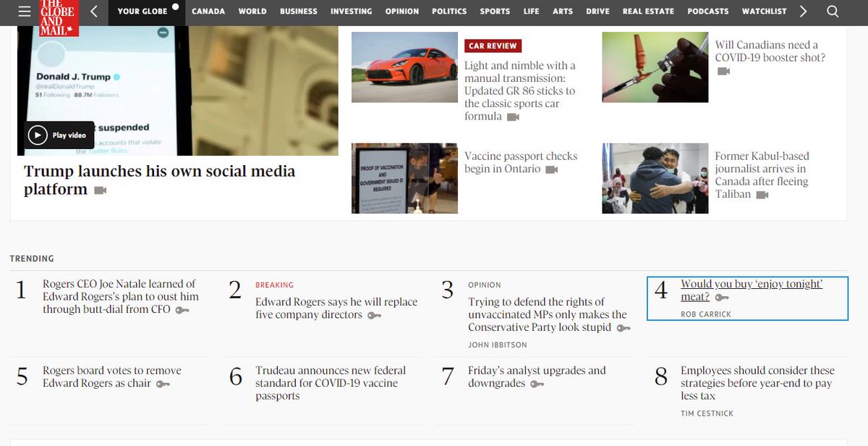Click the left chevron in nav bar
This screenshot has width=868, height=446.
tap(94, 12)
